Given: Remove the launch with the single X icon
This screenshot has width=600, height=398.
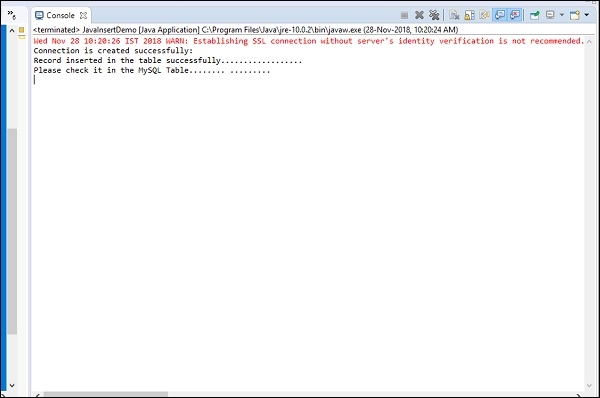Looking at the screenshot, I should [x=419, y=15].
